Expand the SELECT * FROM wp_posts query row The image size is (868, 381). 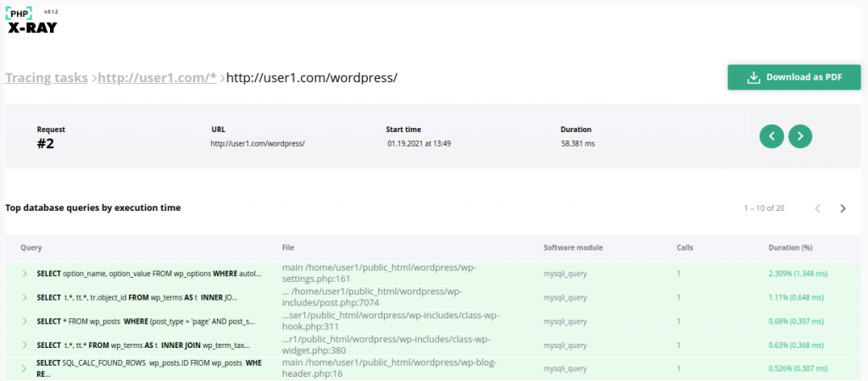click(25, 321)
